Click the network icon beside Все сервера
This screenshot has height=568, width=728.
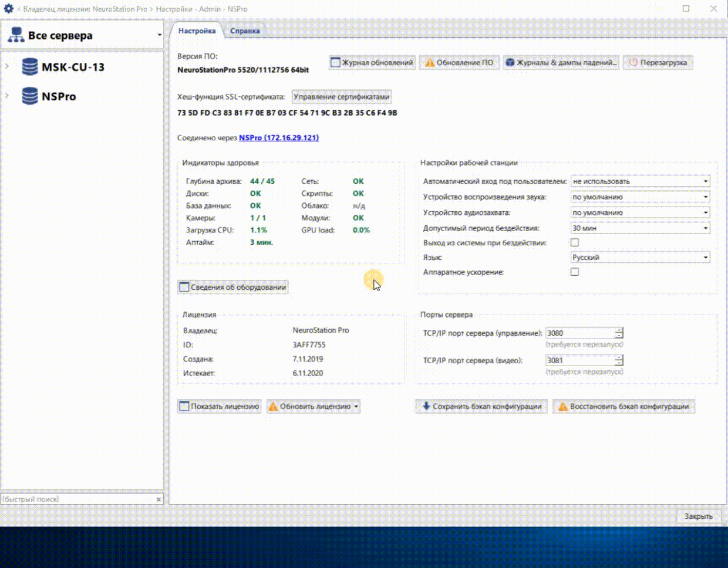point(16,35)
